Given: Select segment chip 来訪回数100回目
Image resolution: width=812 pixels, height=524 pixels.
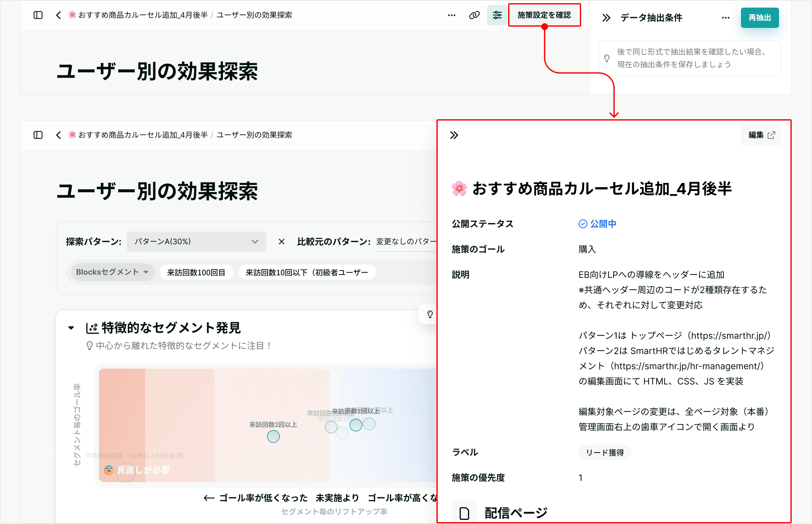Looking at the screenshot, I should [196, 272].
